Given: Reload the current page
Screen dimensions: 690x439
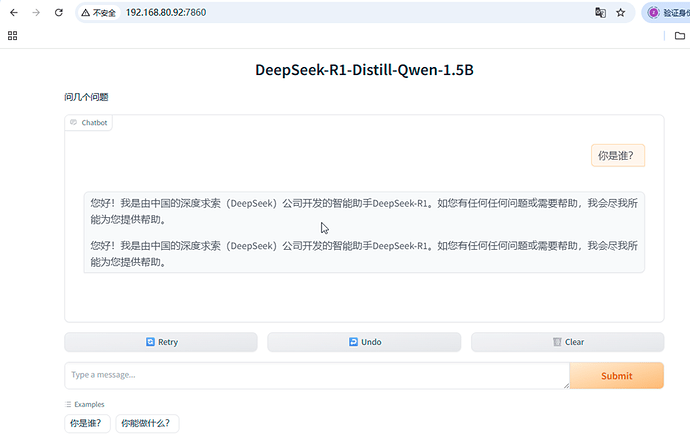Looking at the screenshot, I should [59, 13].
